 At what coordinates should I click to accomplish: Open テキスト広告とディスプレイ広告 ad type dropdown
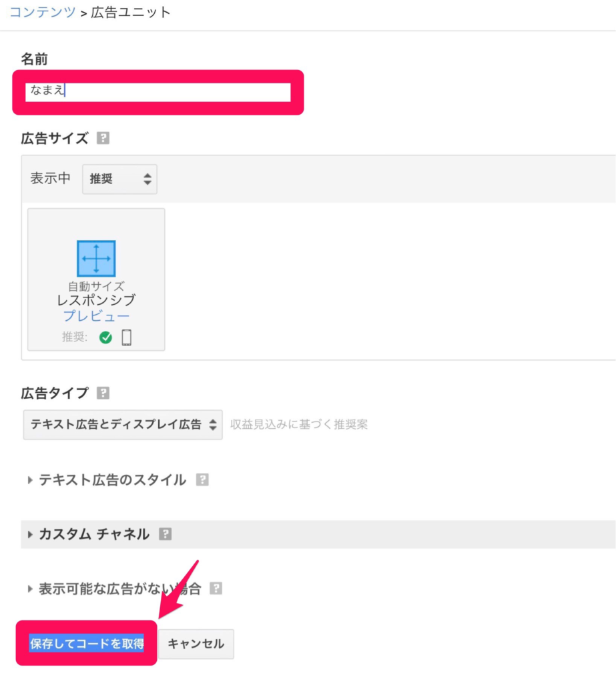point(123,425)
